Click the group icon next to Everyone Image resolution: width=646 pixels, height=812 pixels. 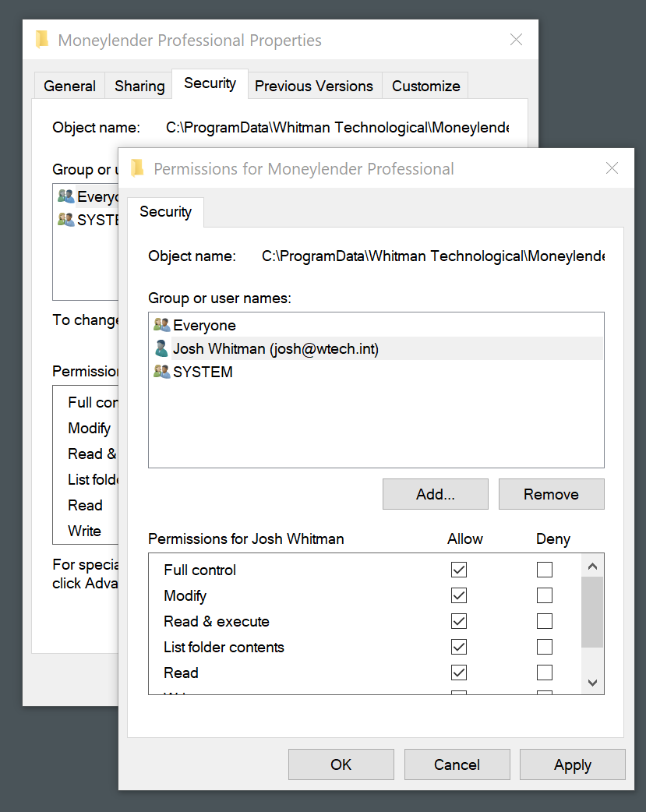[162, 325]
